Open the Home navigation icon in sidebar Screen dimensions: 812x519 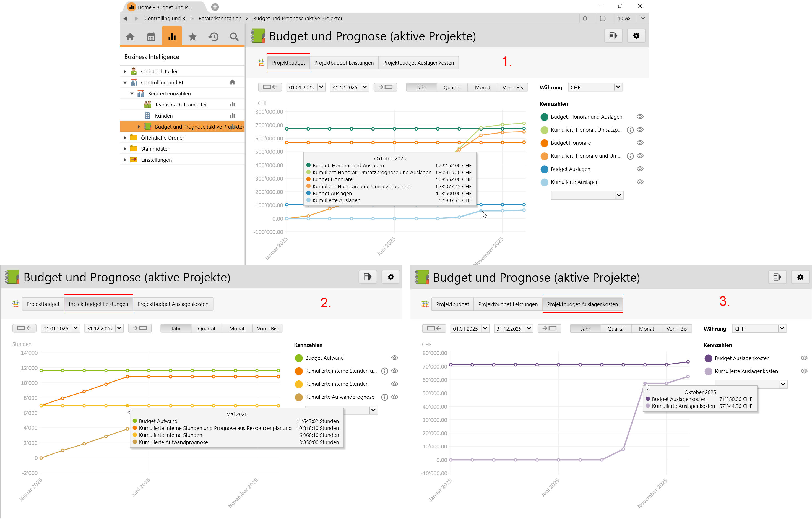click(130, 36)
